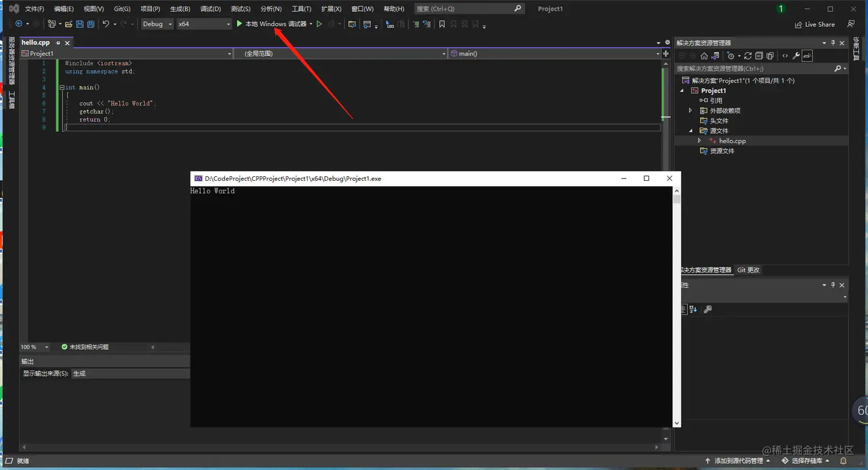Image resolution: width=868 pixels, height=470 pixels.
Task: Click 选择存储库 in status bar
Action: [805, 461]
